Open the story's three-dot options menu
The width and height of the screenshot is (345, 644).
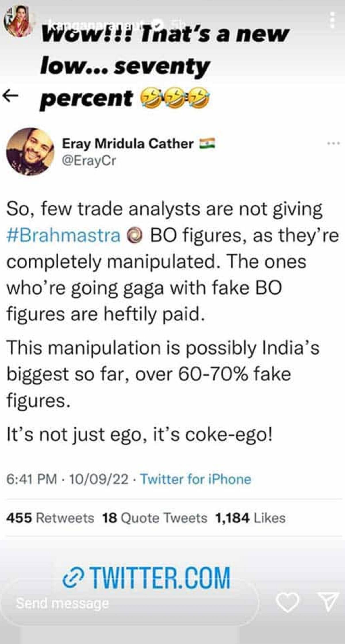point(332,21)
